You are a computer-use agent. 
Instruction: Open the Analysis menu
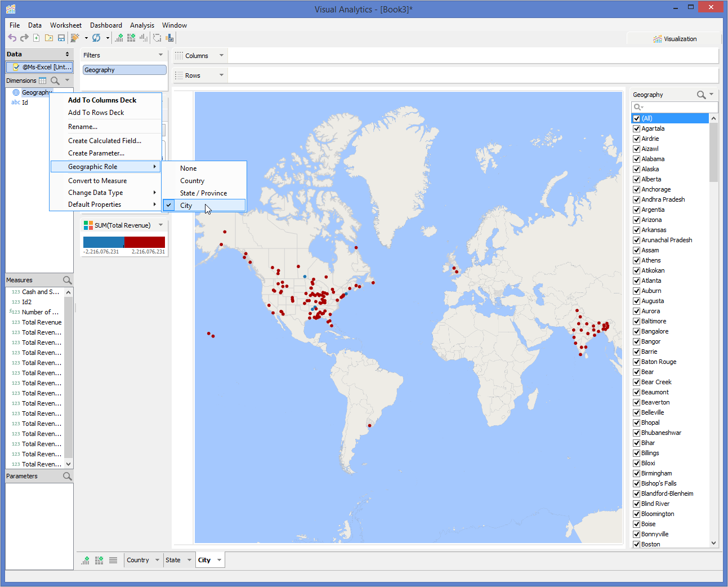(142, 25)
